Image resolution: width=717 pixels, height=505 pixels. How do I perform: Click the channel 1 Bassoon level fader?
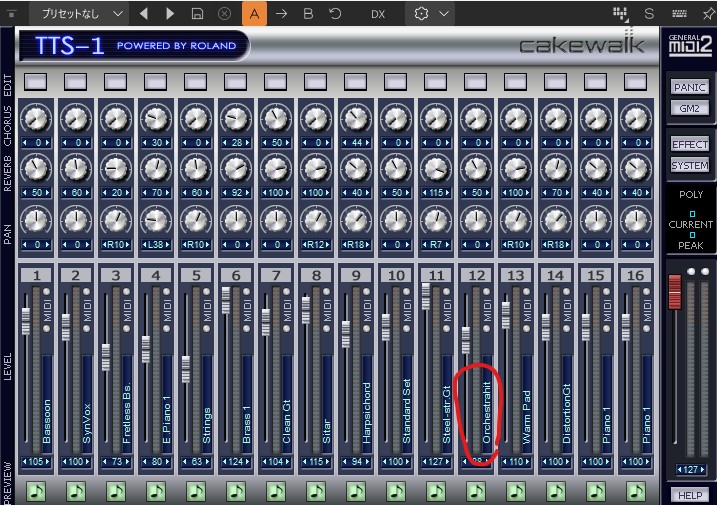point(26,321)
